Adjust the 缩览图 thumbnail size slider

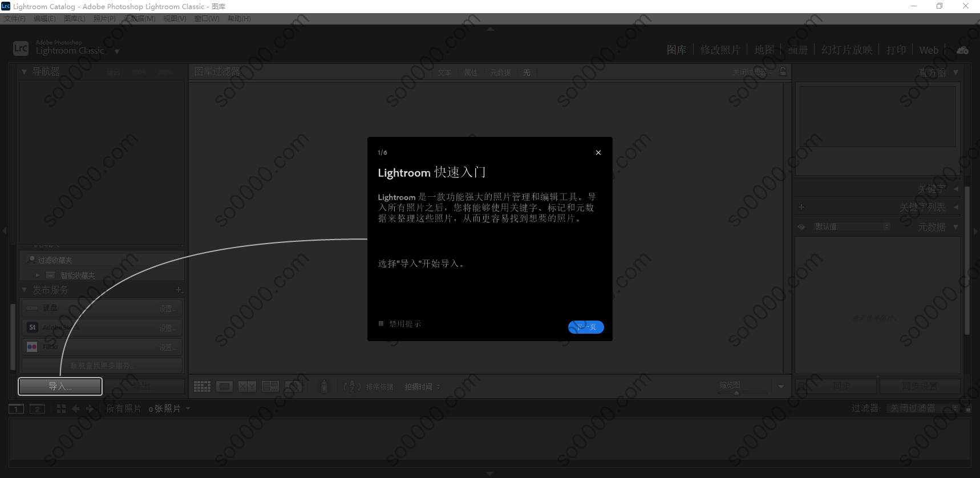click(736, 392)
